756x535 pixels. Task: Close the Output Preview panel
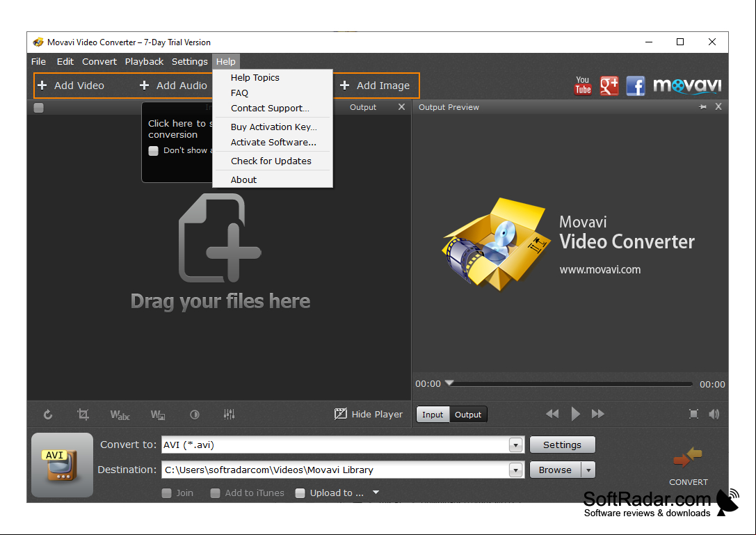(718, 106)
